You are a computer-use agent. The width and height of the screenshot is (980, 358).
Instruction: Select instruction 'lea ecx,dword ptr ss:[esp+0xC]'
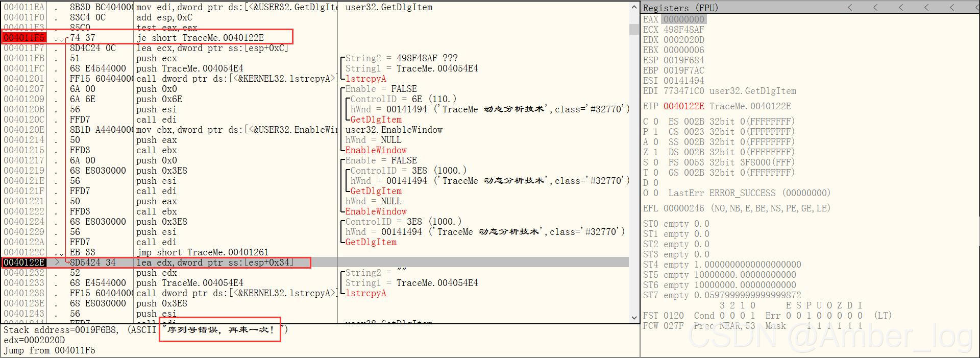(212, 48)
